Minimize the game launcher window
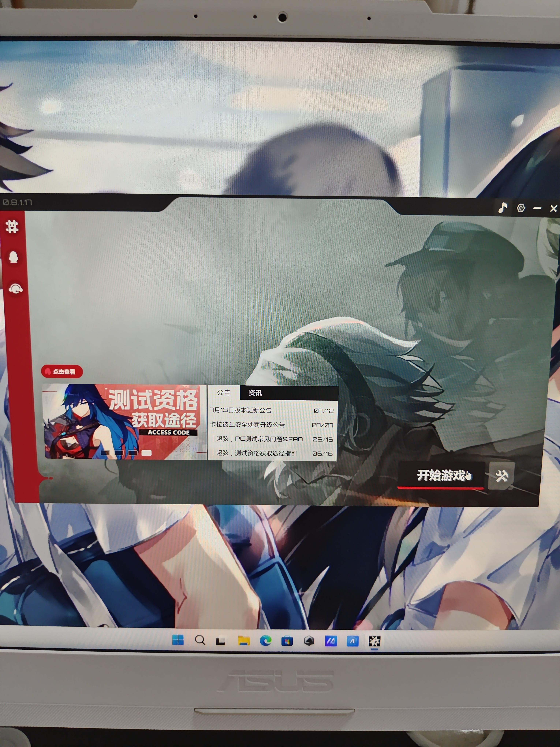The image size is (560, 747). coord(537,208)
